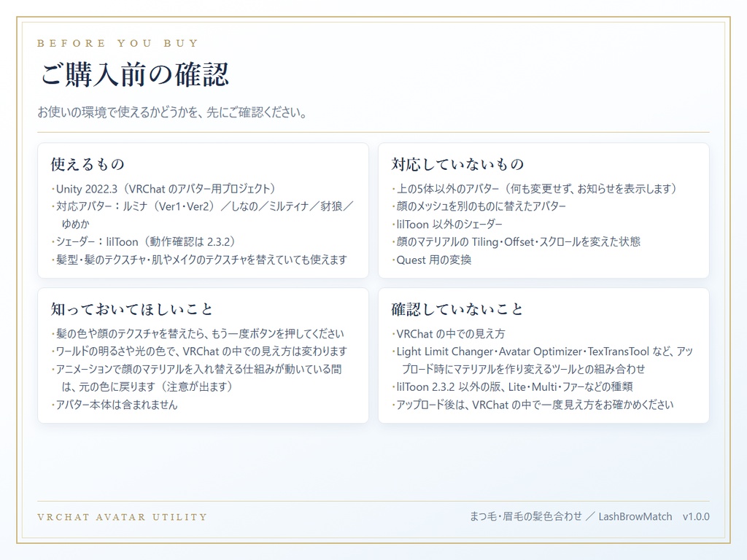Viewport: 747px width, 560px height.
Task: Click the line '上の5体以外のアバター'
Action: pos(535,189)
